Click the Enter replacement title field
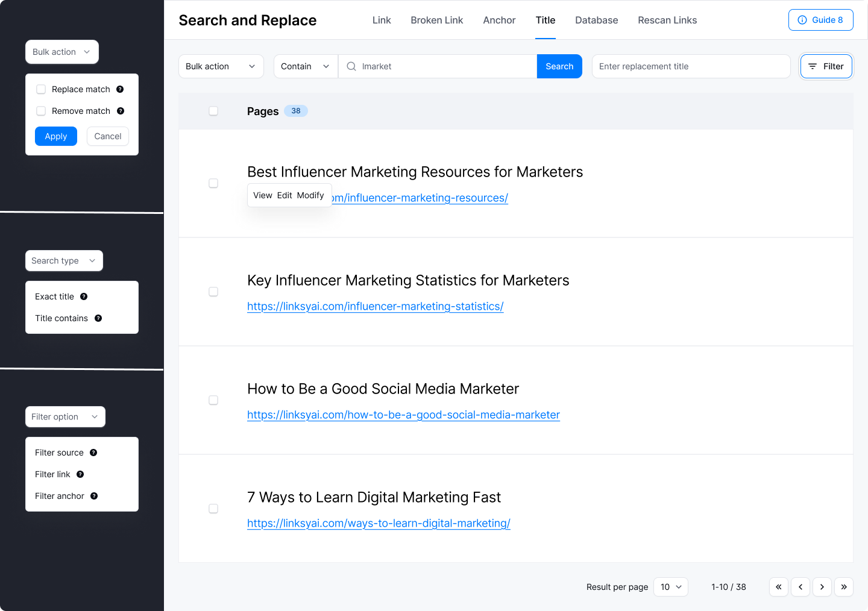The width and height of the screenshot is (868, 611). click(x=691, y=66)
